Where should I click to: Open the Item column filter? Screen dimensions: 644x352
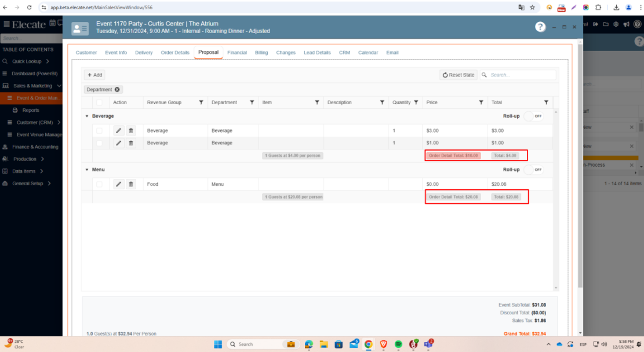click(317, 102)
